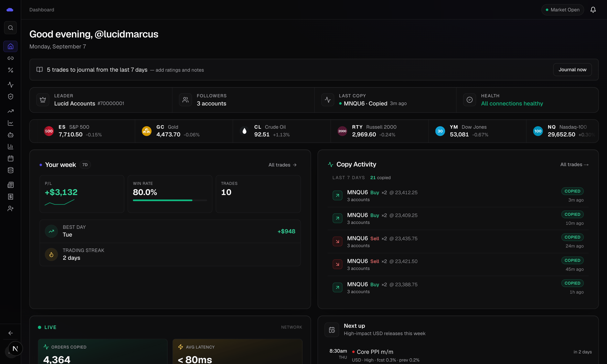
Task: Click the percent sidebar icon
Action: pos(10,70)
